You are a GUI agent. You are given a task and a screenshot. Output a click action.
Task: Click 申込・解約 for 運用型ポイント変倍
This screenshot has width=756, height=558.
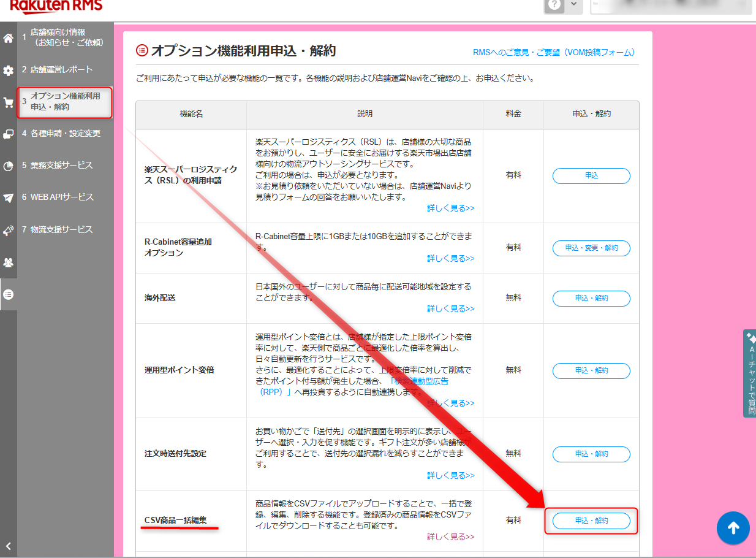591,370
